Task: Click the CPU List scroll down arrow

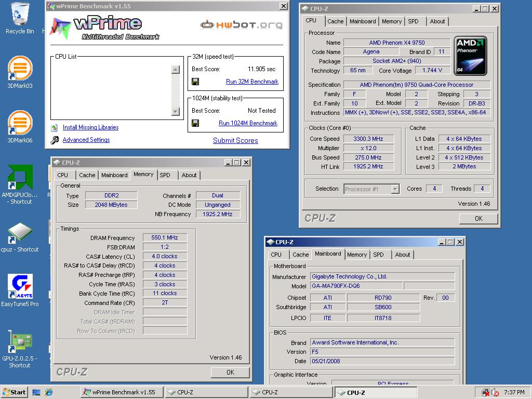Action: [x=176, y=111]
